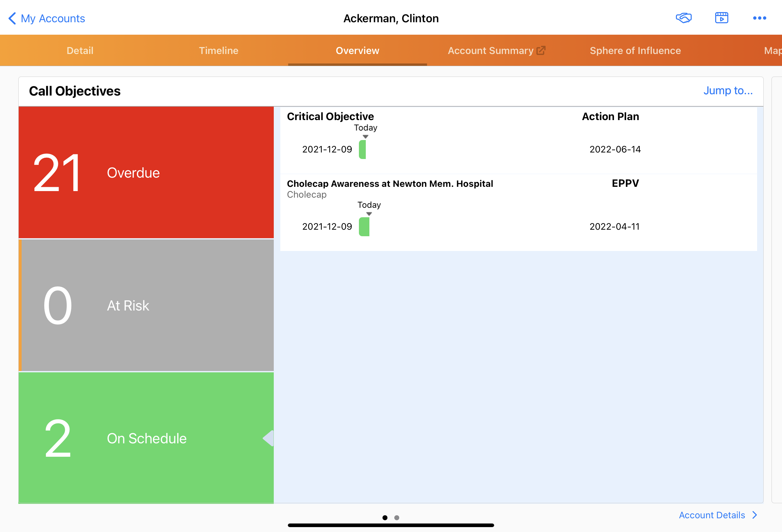Viewport: 782px width, 532px height.
Task: Open the three-dot more options menu
Action: 759,18
